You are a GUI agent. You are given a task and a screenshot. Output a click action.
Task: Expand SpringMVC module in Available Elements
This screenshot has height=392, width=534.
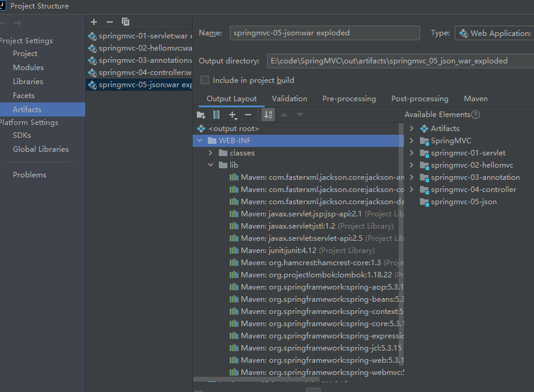click(x=411, y=141)
